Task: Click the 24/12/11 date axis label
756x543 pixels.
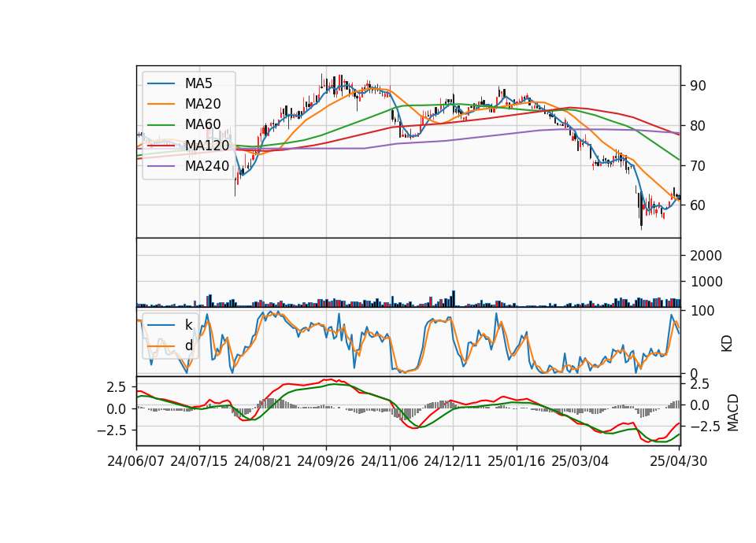Action: 453,461
